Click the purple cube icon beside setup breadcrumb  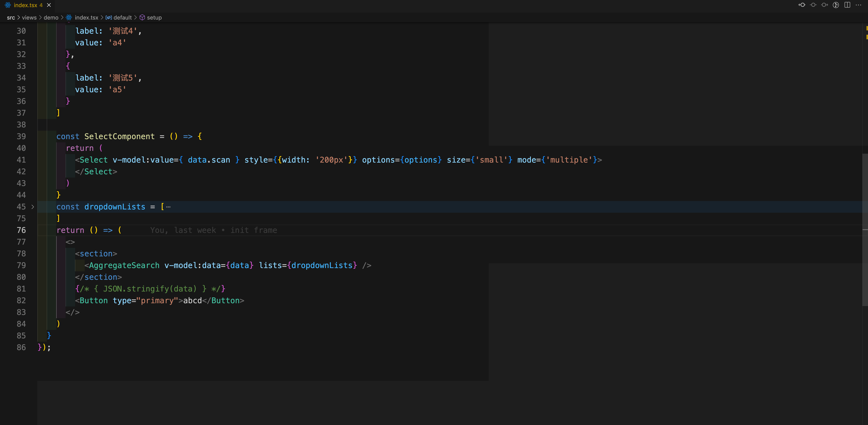click(142, 18)
